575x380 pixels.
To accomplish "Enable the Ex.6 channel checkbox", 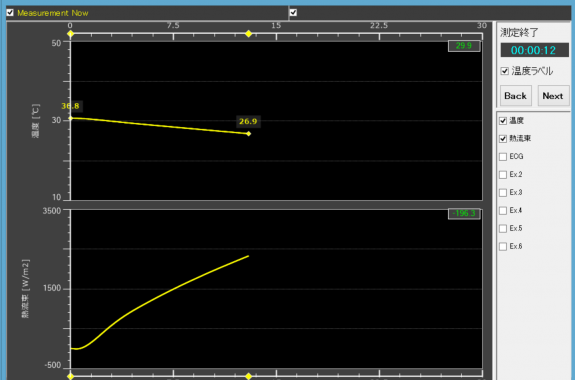I will point(503,246).
